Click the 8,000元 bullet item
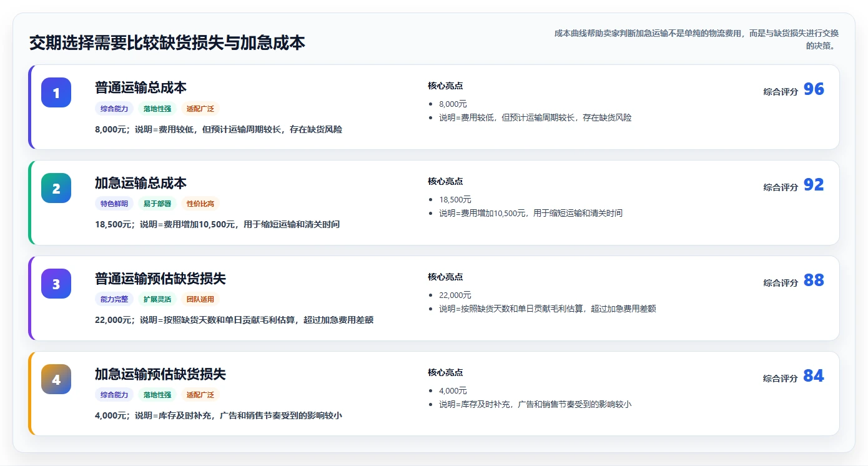868x466 pixels. (453, 104)
